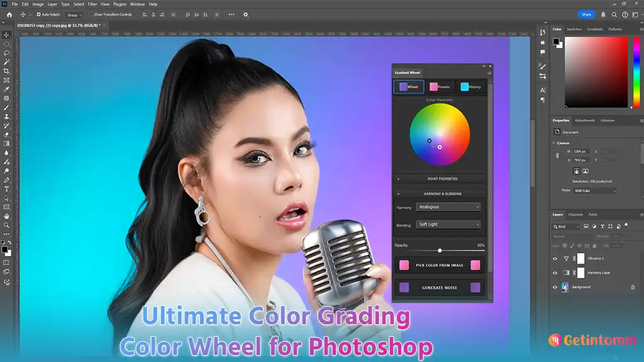644x362 pixels.
Task: Toggle the Auto-Select checkbox
Action: point(38,14)
